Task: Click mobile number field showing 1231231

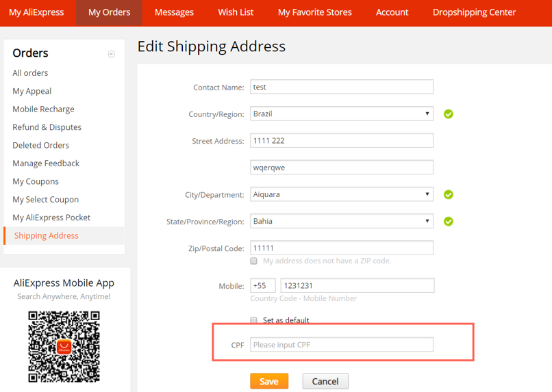Action: 357,285
